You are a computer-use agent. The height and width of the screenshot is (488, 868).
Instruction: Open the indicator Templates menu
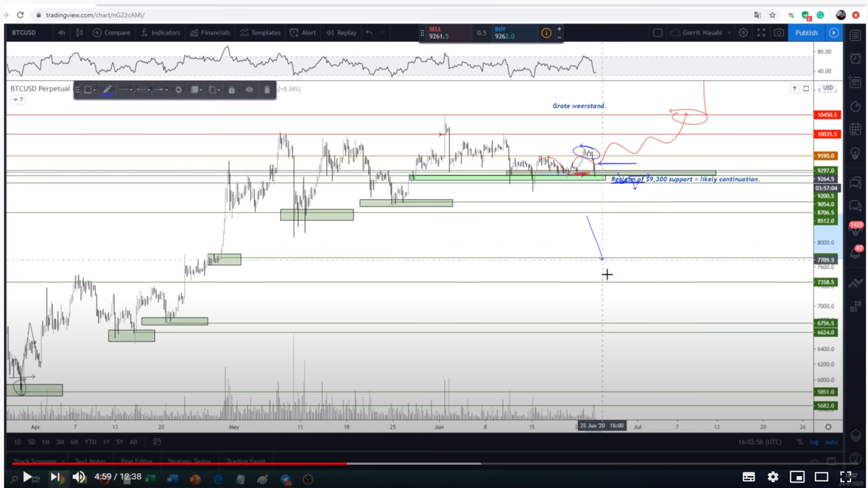pyautogui.click(x=260, y=33)
